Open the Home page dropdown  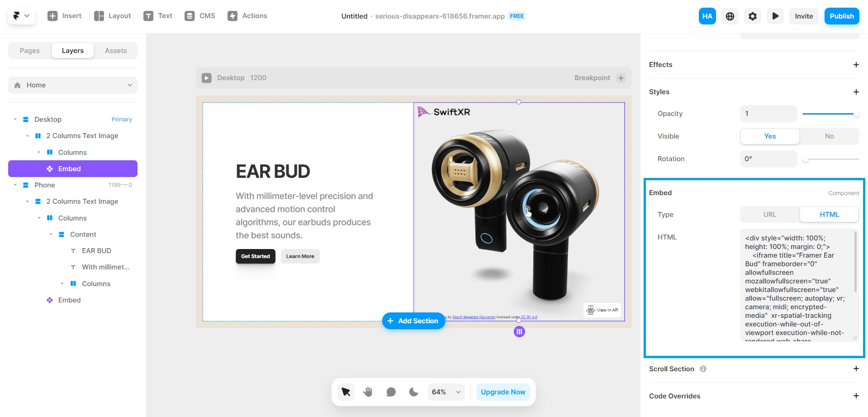73,85
